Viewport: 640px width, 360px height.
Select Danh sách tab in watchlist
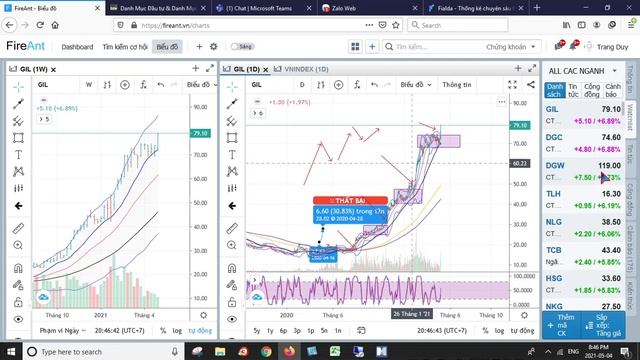point(555,90)
